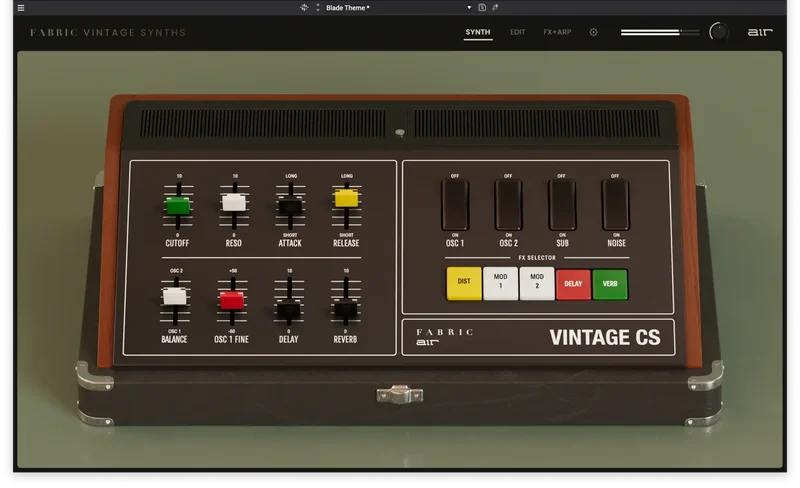Click the master level slider in the header
Image resolution: width=800 pixels, height=488 pixels.
[660, 32]
